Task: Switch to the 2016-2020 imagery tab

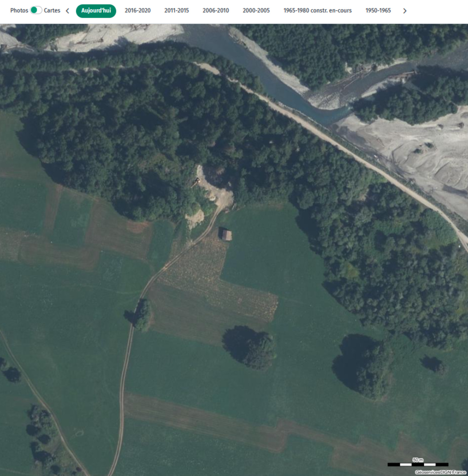Action: (x=137, y=11)
